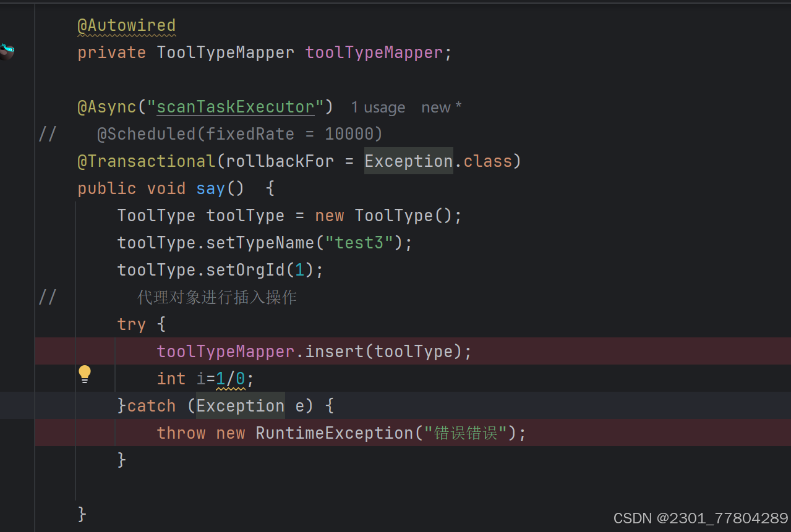Open the "1 usage" hint above say()
The image size is (791, 532).
point(377,107)
